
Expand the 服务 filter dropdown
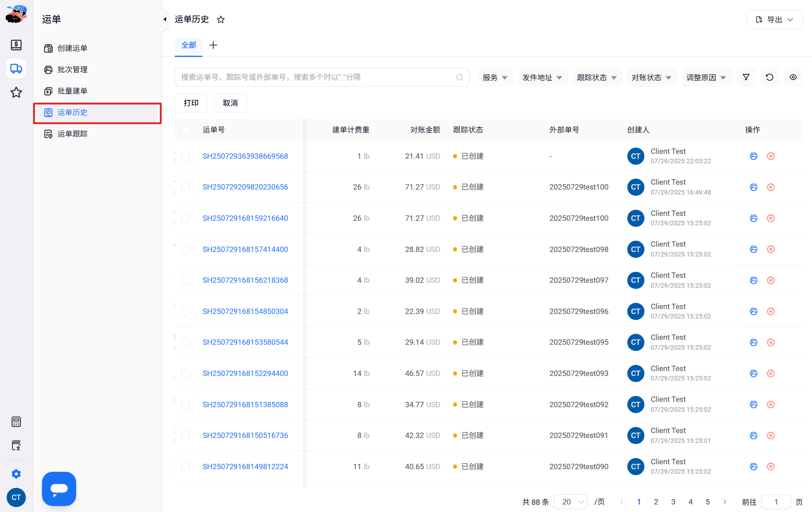495,78
